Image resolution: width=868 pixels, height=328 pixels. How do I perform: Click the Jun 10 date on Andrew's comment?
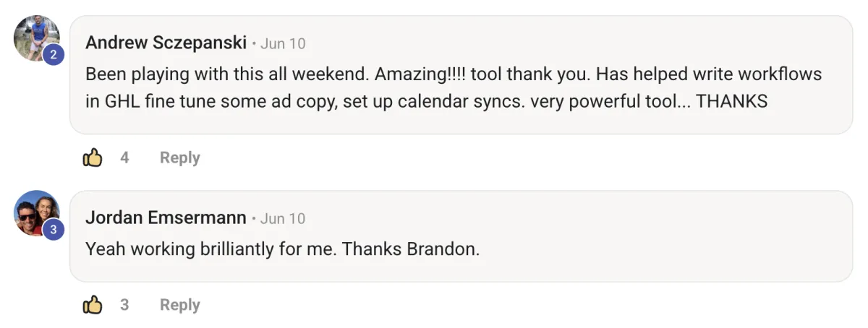(x=283, y=43)
